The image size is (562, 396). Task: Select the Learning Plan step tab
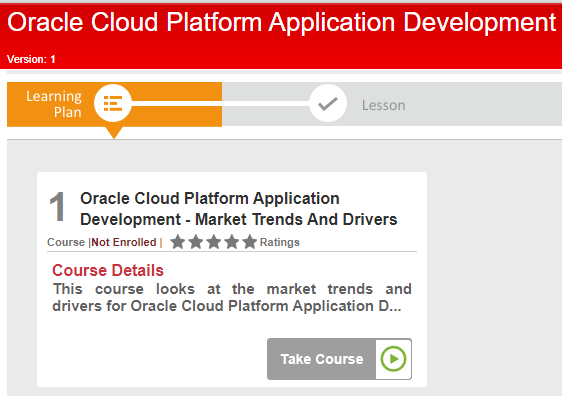click(114, 104)
